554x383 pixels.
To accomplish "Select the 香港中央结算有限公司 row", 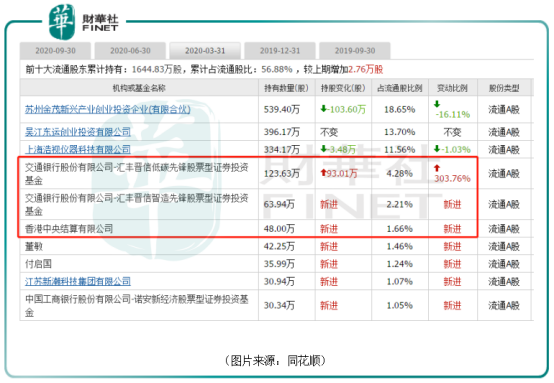I will pyautogui.click(x=276, y=229).
